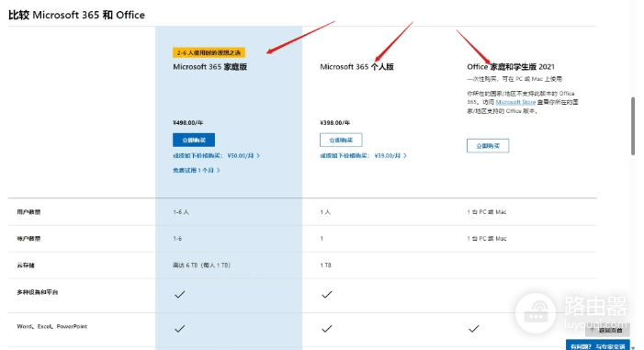Screen dimensions: 644x350
Task: Click the ¥398.00/年 price
Action: point(335,123)
